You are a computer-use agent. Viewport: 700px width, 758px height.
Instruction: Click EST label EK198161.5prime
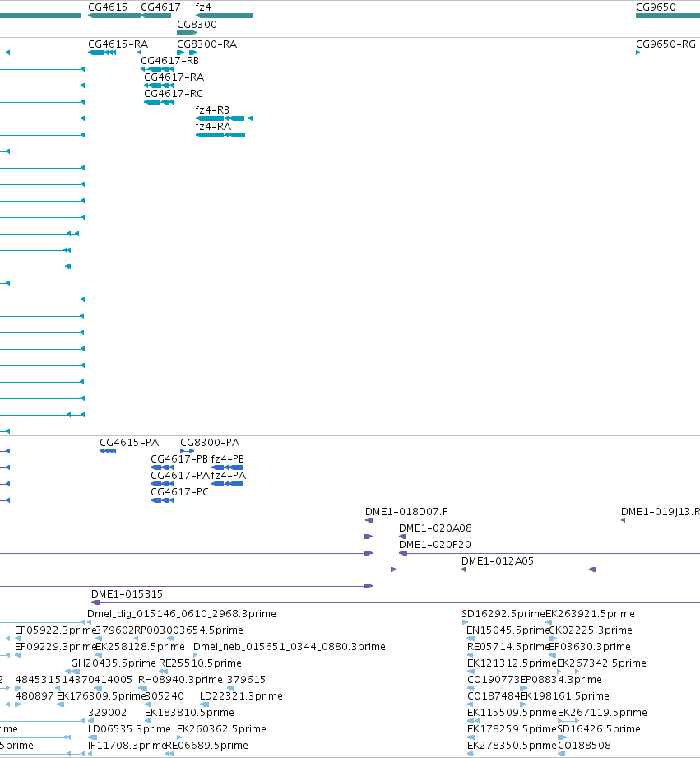pyautogui.click(x=564, y=696)
